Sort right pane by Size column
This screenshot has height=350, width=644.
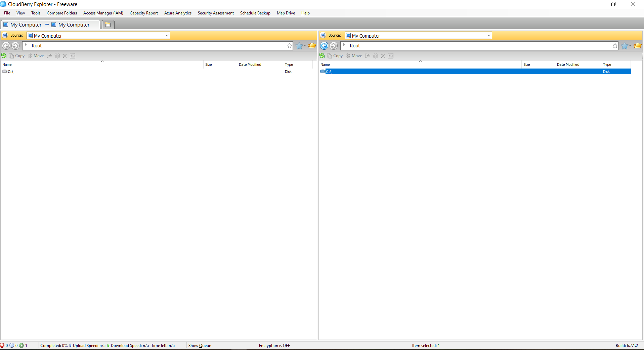(538, 64)
